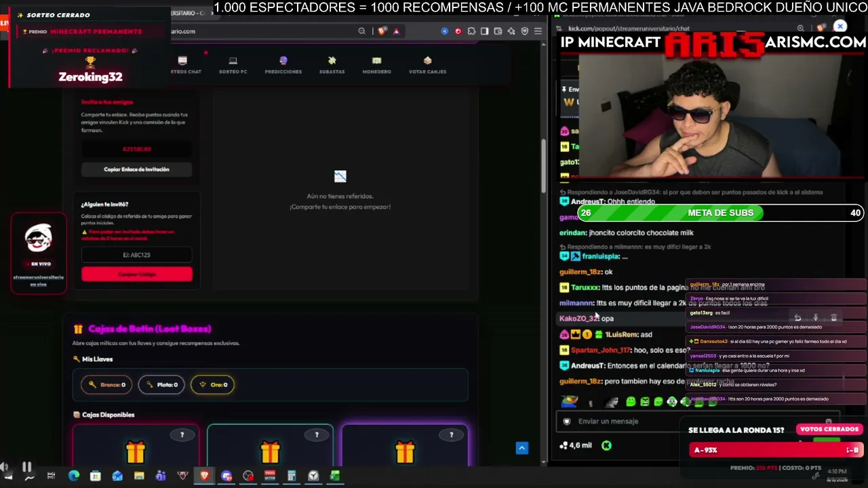Open the Brave Rewards triangle icon

(396, 31)
